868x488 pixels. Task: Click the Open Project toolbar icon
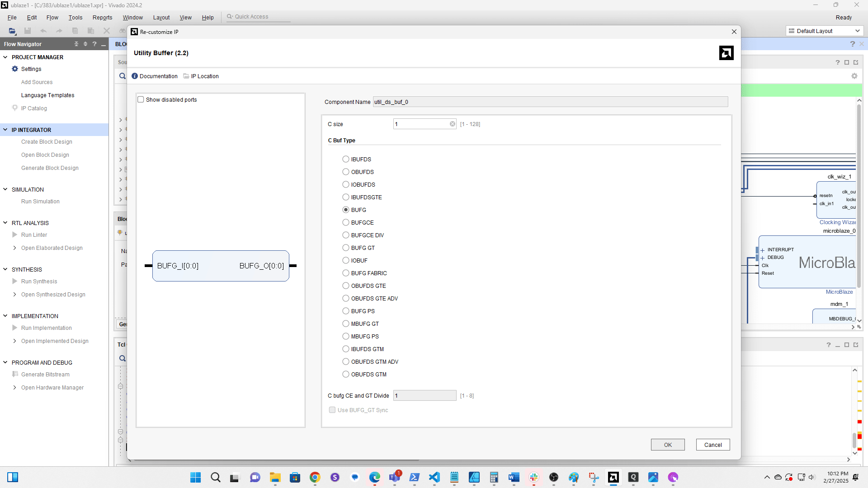pos(12,31)
